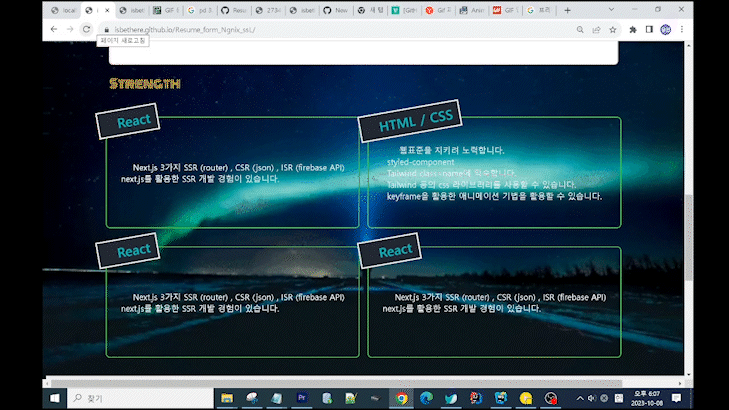Screen dimensions: 729x410
Task: Switch to the 'Anim' tab
Action: coord(472,10)
